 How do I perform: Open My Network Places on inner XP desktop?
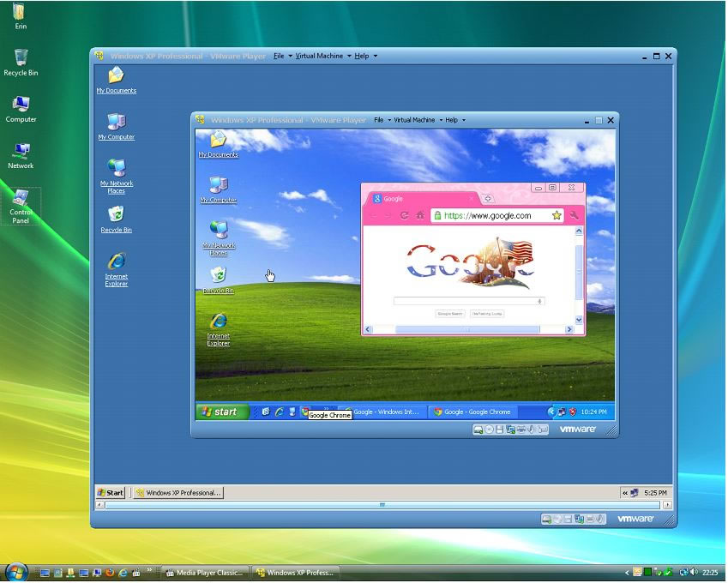218,238
